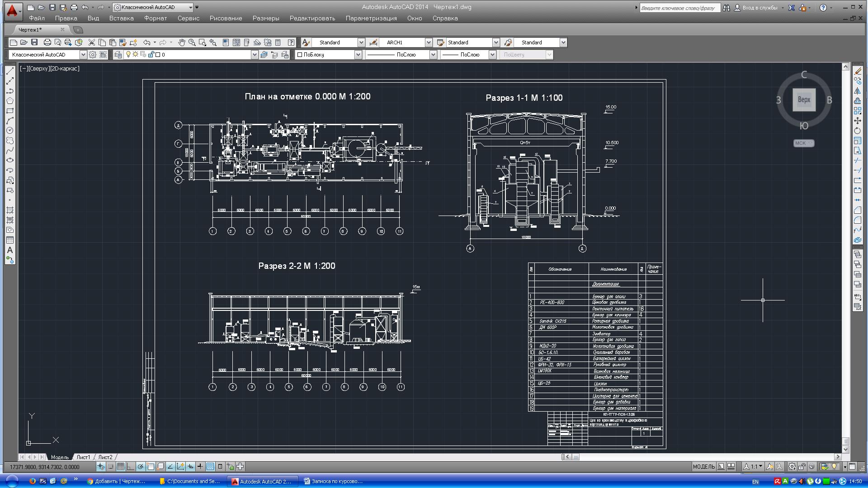Click the МОДЕЛЬ button in status bar
868x488 pixels.
coord(704,467)
